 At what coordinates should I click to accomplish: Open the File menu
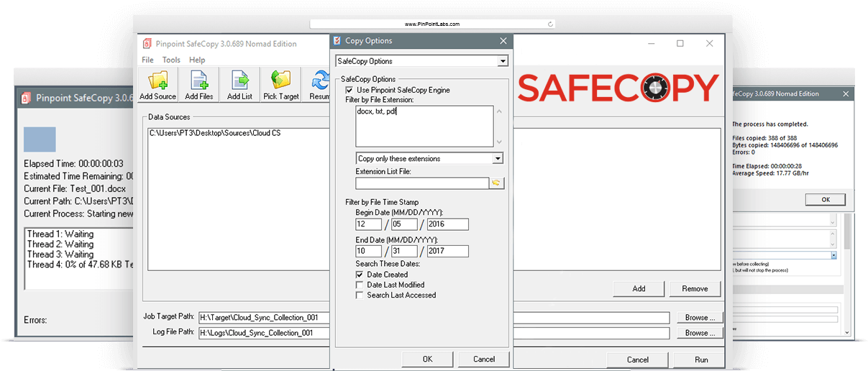[x=147, y=60]
